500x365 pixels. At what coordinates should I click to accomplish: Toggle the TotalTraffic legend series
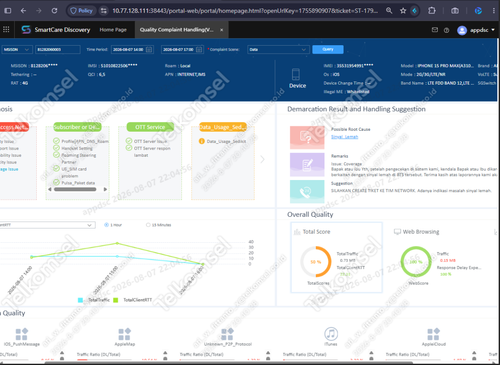pos(94,300)
